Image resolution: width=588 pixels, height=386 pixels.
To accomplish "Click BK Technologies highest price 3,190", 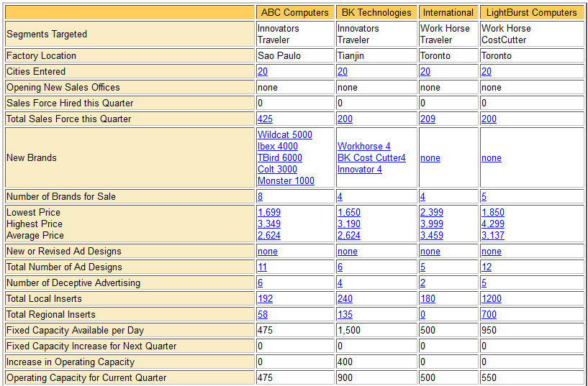I will tap(349, 224).
